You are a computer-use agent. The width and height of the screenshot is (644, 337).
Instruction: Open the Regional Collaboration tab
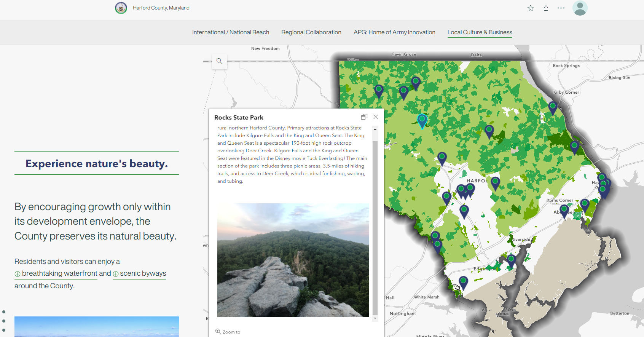pyautogui.click(x=311, y=32)
